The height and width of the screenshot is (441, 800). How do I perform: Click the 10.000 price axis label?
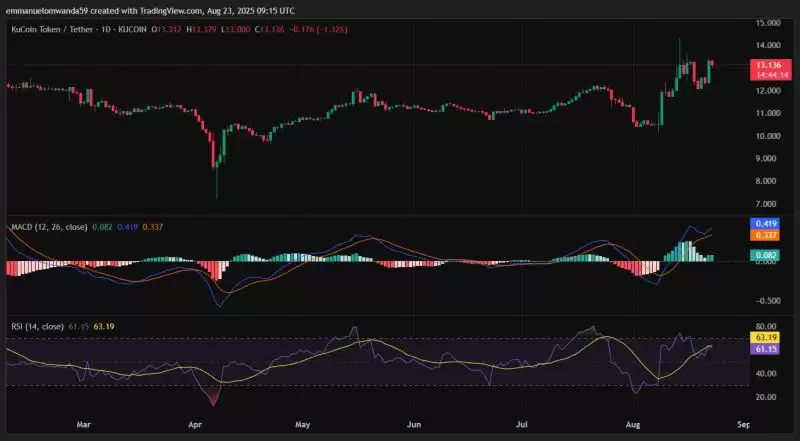tap(768, 136)
